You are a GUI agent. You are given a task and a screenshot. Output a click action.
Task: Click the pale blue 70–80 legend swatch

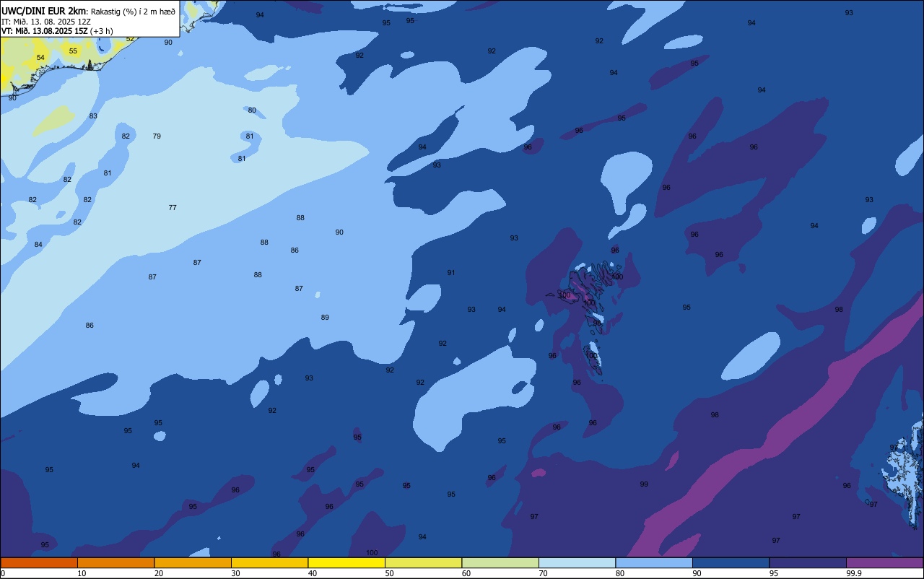[577, 562]
